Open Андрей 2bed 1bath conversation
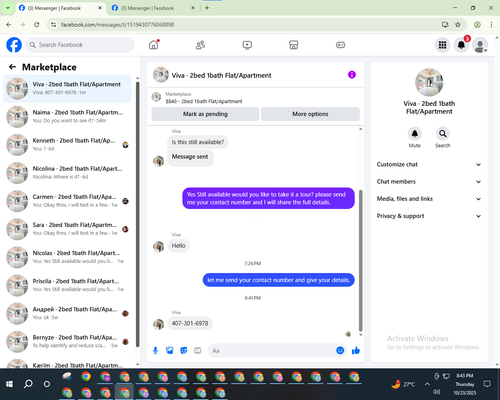500x400 pixels. pos(67,313)
